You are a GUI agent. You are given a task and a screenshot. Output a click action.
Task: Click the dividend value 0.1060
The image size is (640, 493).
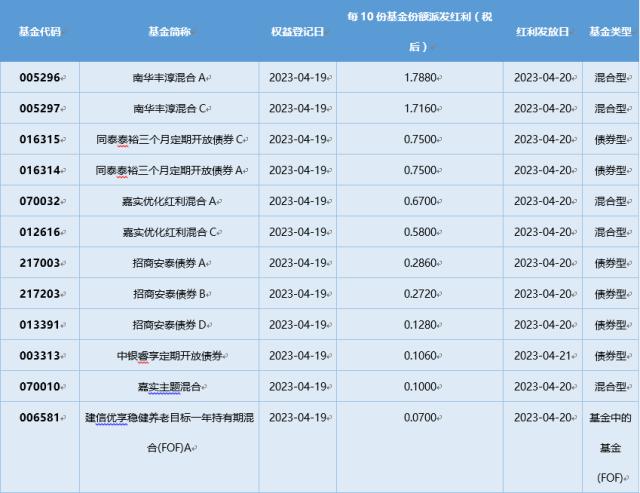[420, 355]
